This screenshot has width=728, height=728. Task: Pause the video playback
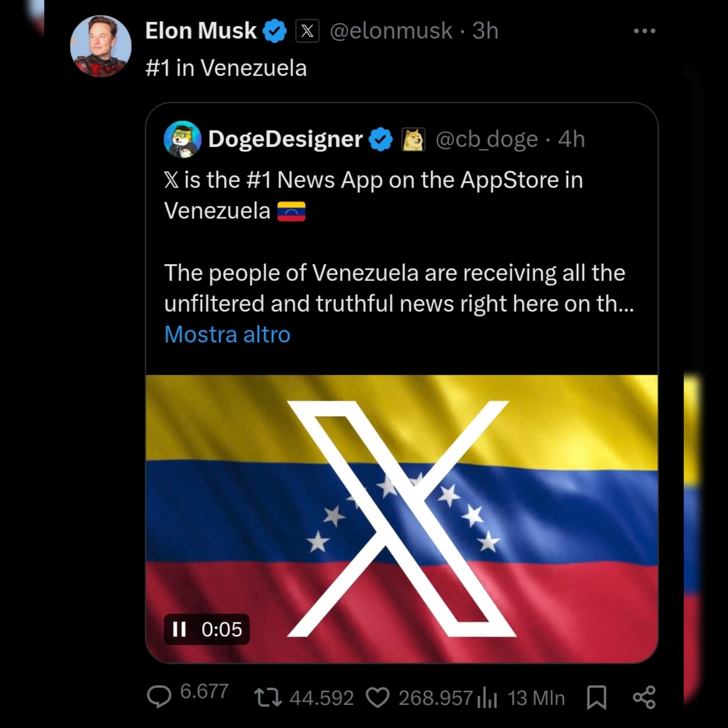pos(179,629)
